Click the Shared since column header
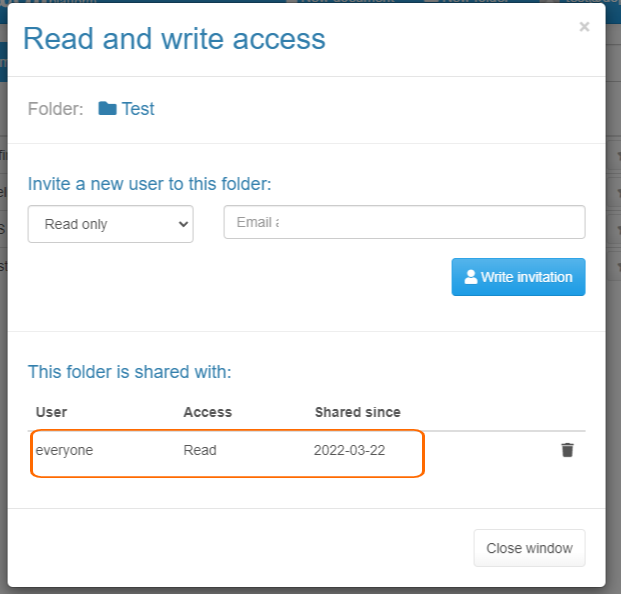 [x=358, y=412]
